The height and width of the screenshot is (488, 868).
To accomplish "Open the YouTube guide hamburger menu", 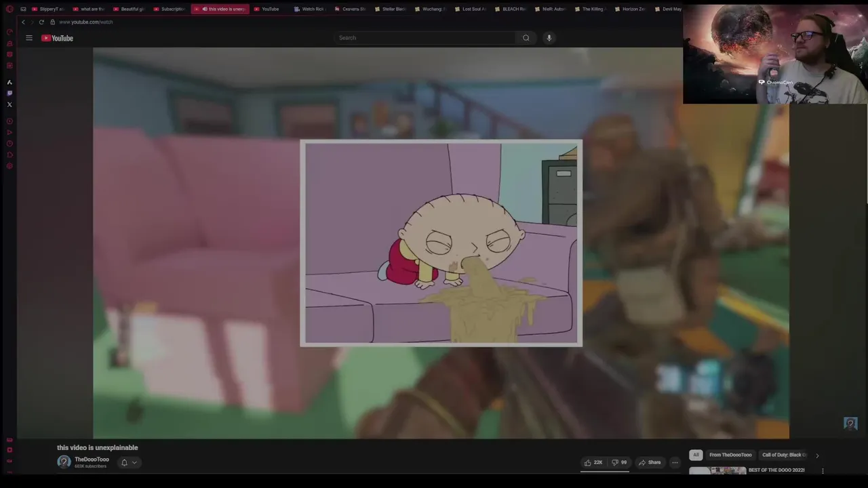I will (29, 38).
